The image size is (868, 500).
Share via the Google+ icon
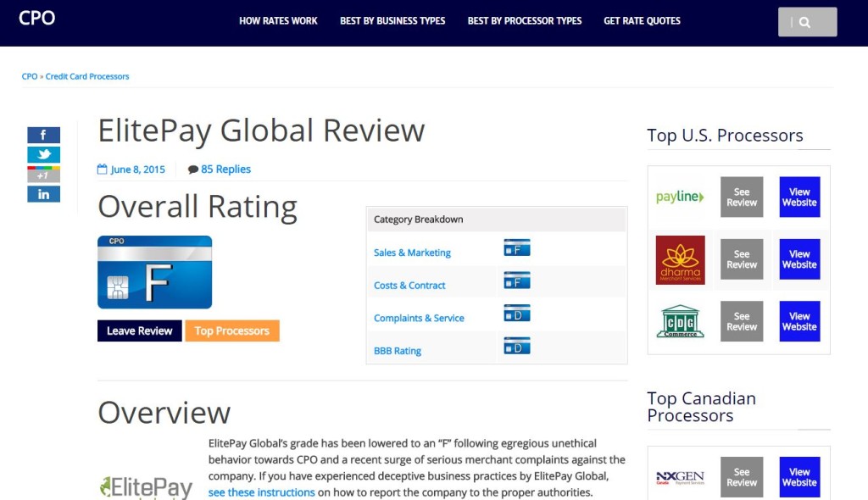click(43, 174)
